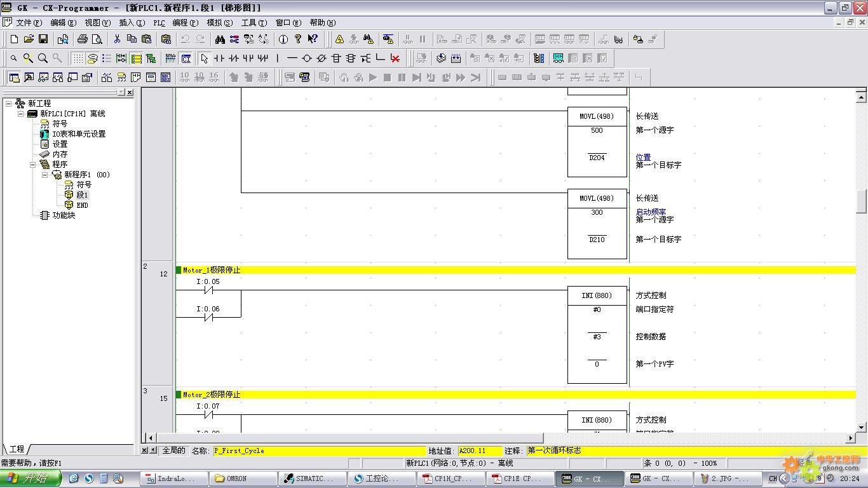Select 段1 section in tree
868x488 pixels.
click(x=83, y=195)
